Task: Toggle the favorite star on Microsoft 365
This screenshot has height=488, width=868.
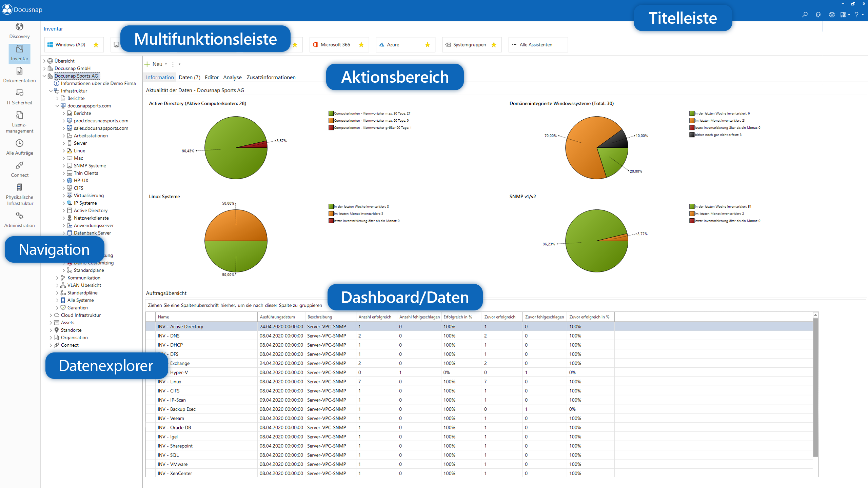Action: pos(361,45)
